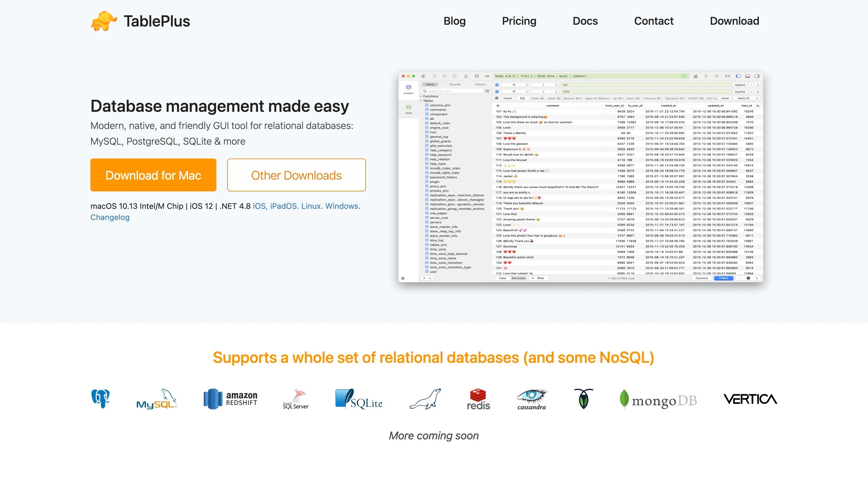Switch to the History tab
868x490 pixels.
[480, 85]
